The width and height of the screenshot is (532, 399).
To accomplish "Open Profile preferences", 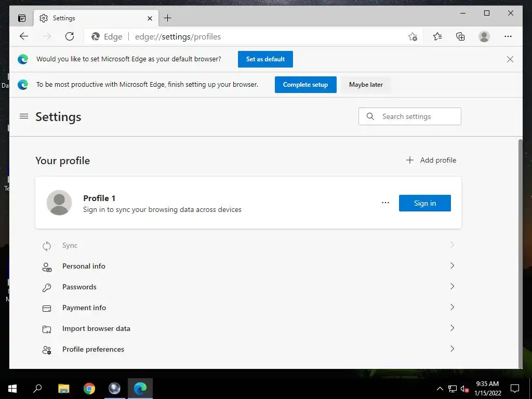I will coord(248,349).
